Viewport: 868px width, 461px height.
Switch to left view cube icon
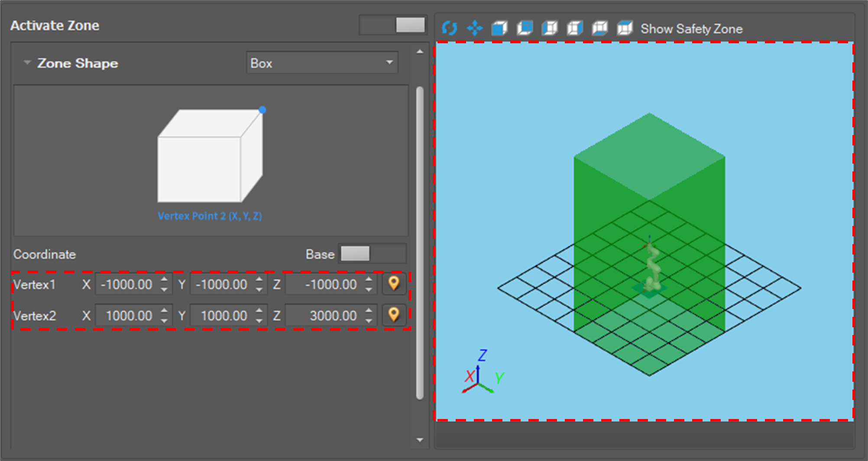550,29
